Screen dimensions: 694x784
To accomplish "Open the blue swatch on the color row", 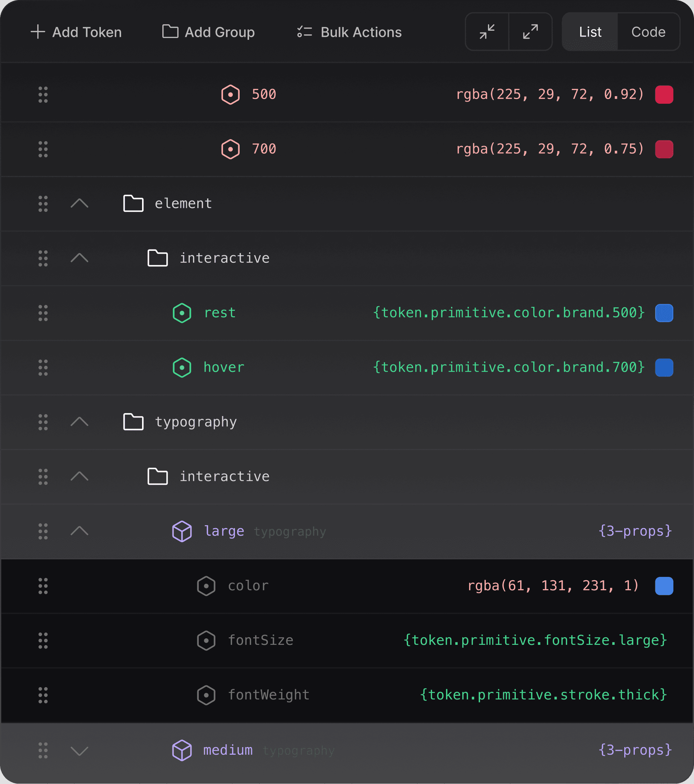I will 664,586.
